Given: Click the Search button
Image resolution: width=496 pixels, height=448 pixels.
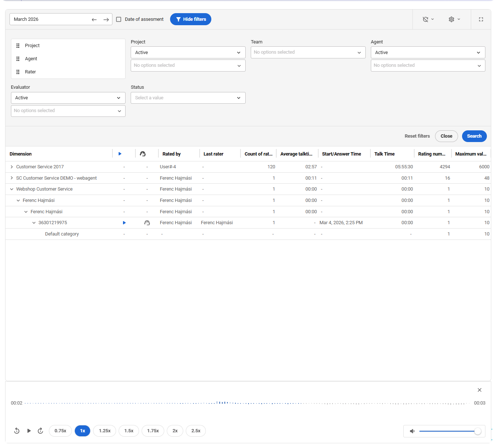Looking at the screenshot, I should tap(474, 136).
